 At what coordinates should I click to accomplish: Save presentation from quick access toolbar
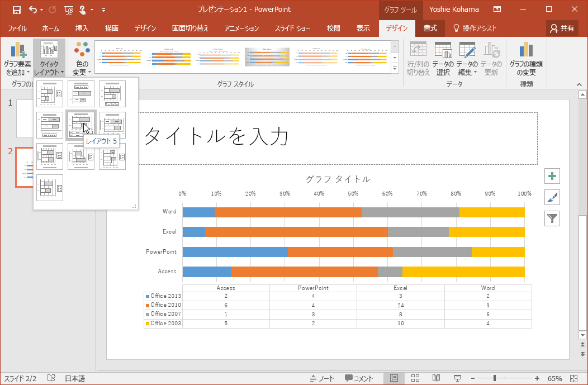click(x=17, y=9)
